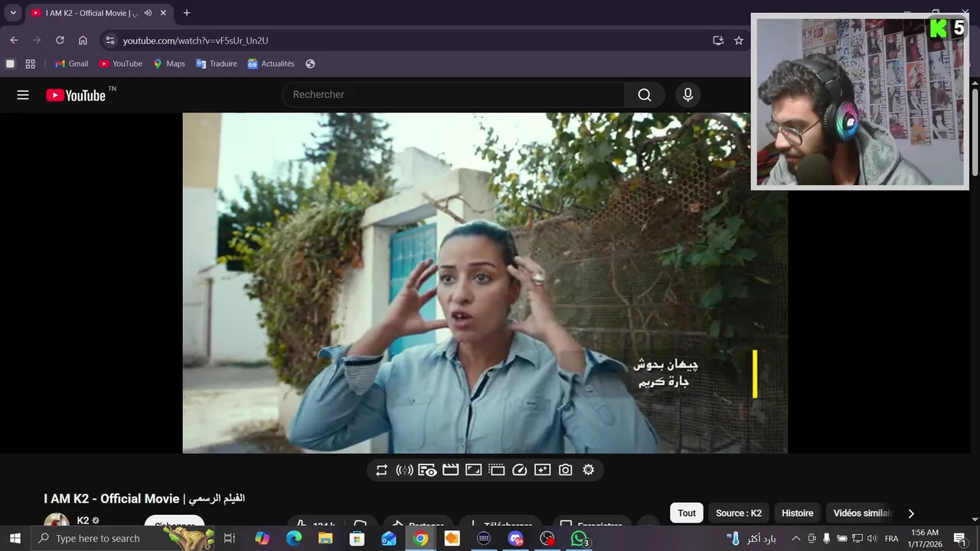Screen dimensions: 980x551
Task: Select the Histoire filter chip
Action: click(798, 513)
